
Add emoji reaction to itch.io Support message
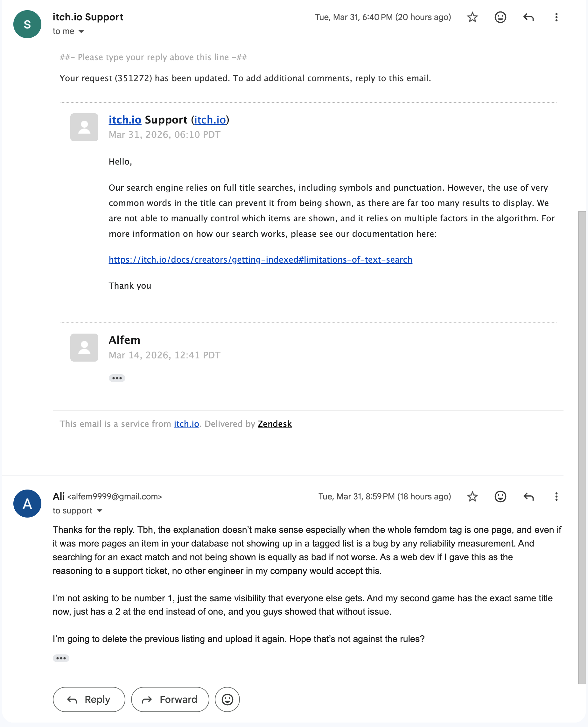point(500,17)
